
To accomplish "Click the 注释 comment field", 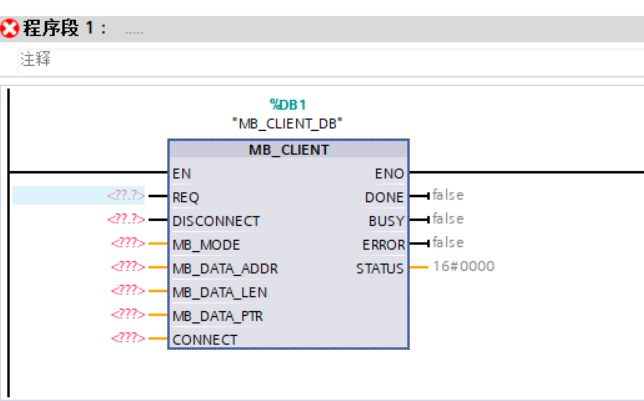I will 331,60.
